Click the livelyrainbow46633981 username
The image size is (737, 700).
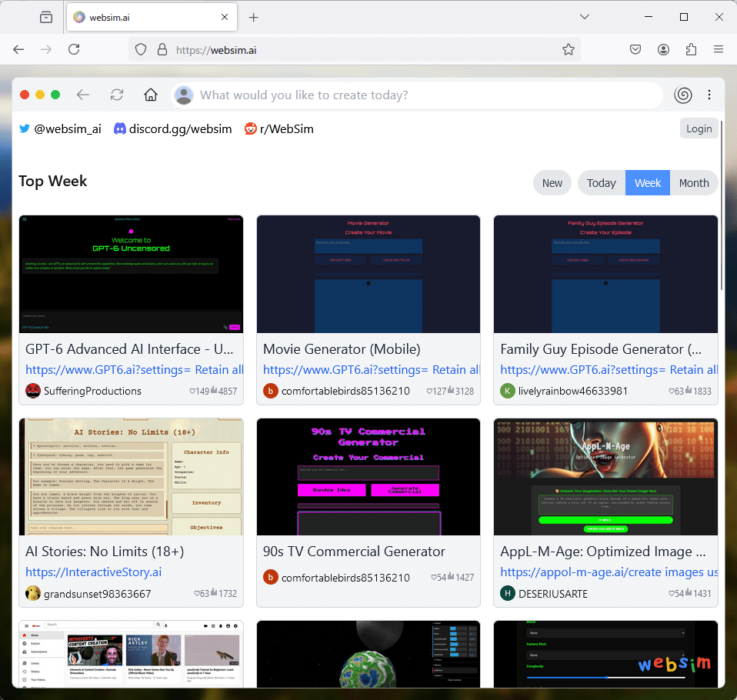tap(573, 391)
